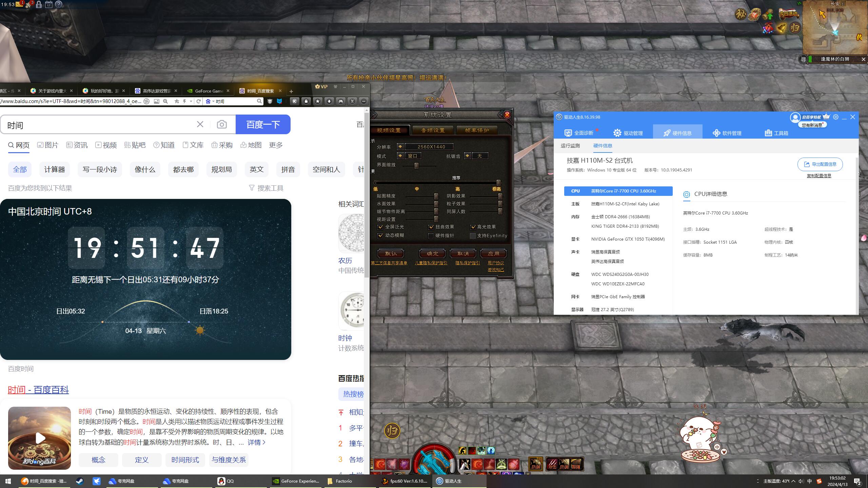Viewport: 868px width, 488px height.
Task: Expand the 搜索工具 filter on Baidu
Action: tap(266, 188)
